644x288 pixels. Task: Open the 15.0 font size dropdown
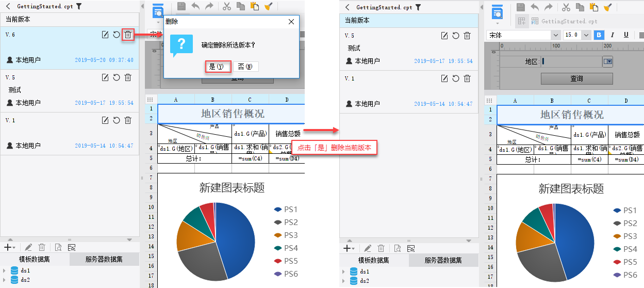pos(586,35)
